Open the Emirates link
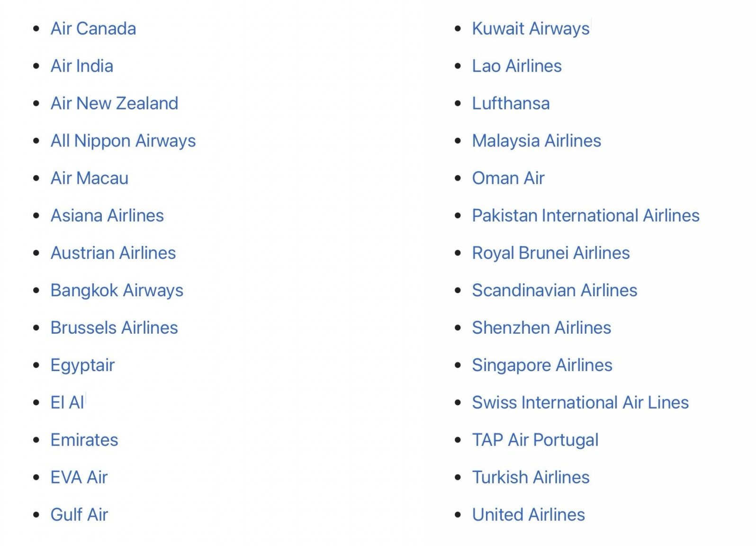The width and height of the screenshot is (756, 546). (84, 440)
